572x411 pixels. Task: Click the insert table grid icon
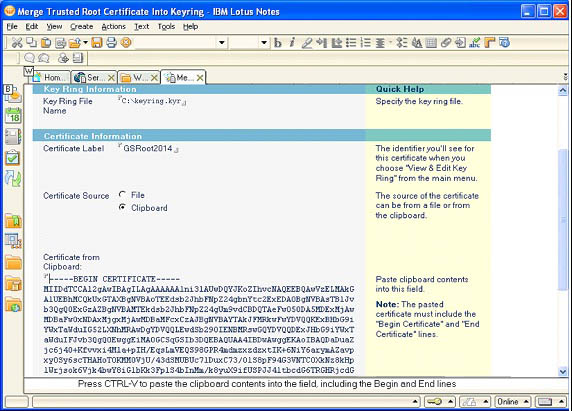[431, 43]
